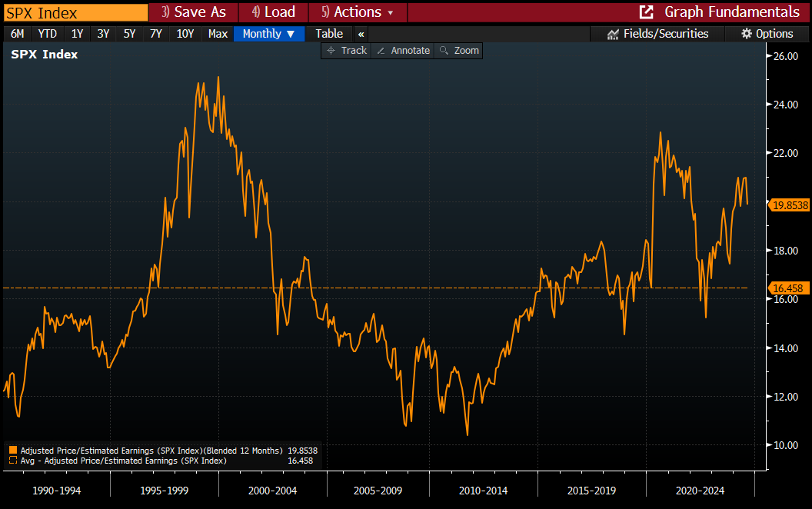Click the 2005-2009 x-axis label

[378, 491]
